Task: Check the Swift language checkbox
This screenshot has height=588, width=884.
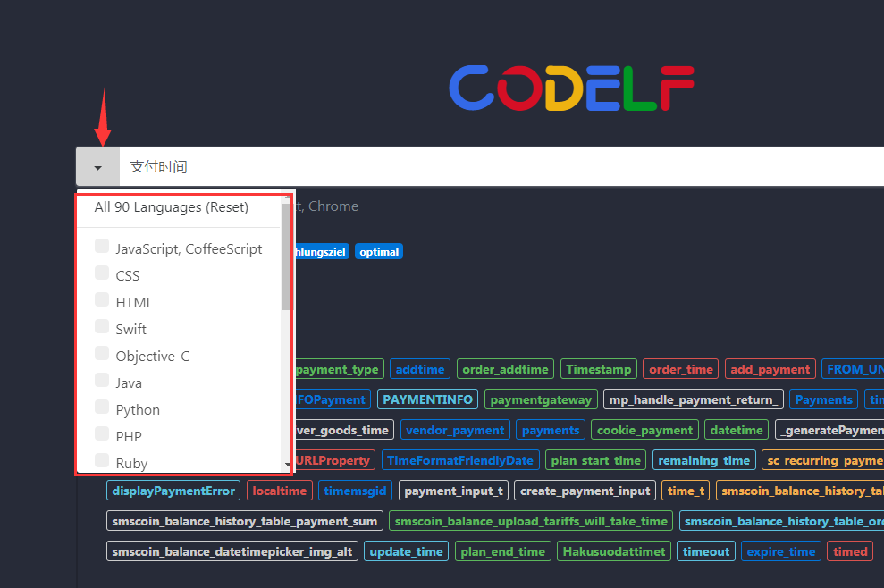Action: tap(102, 326)
